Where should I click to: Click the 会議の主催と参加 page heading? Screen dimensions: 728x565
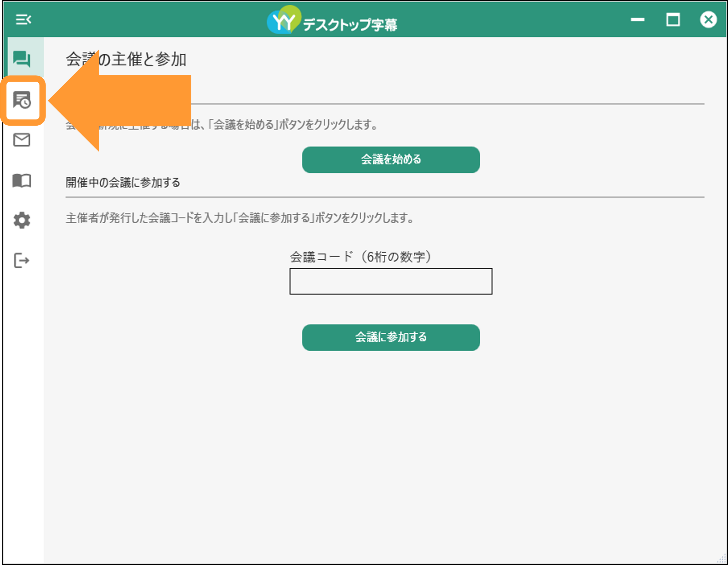point(126,59)
